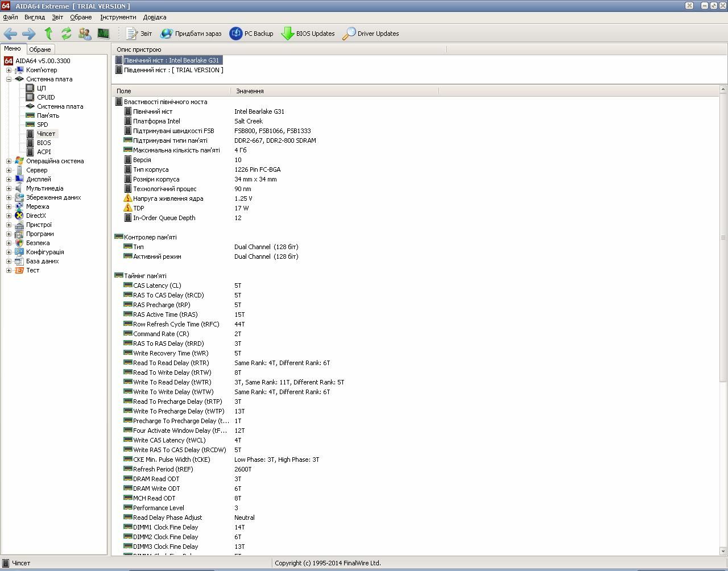Click Придбати зараз buy now button
728x571 pixels.
[x=191, y=34]
